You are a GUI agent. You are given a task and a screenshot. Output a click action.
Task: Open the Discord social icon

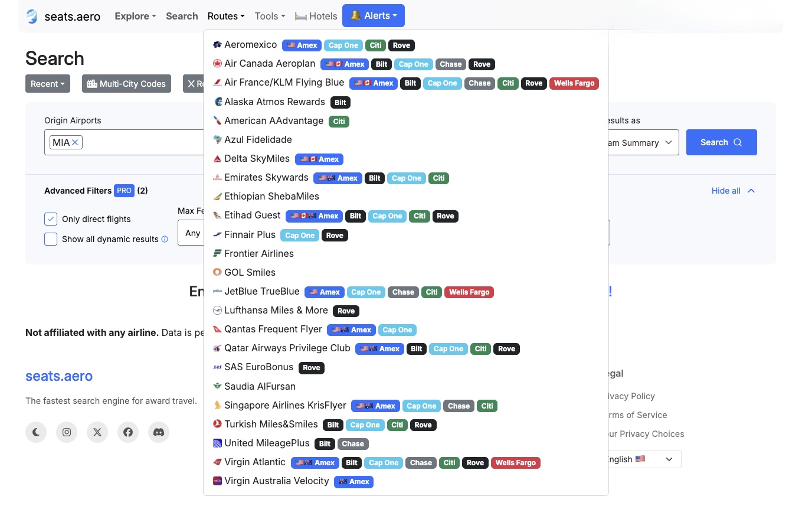click(x=159, y=432)
